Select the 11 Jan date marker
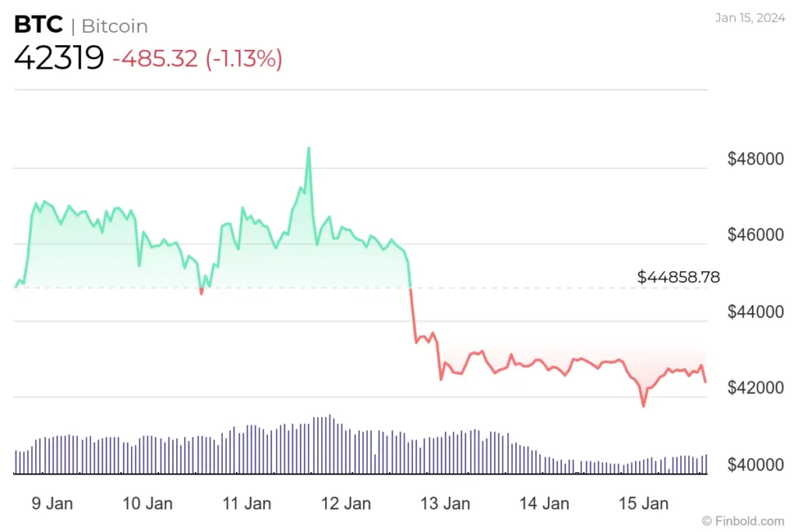This screenshot has height=532, width=798. pyautogui.click(x=247, y=503)
